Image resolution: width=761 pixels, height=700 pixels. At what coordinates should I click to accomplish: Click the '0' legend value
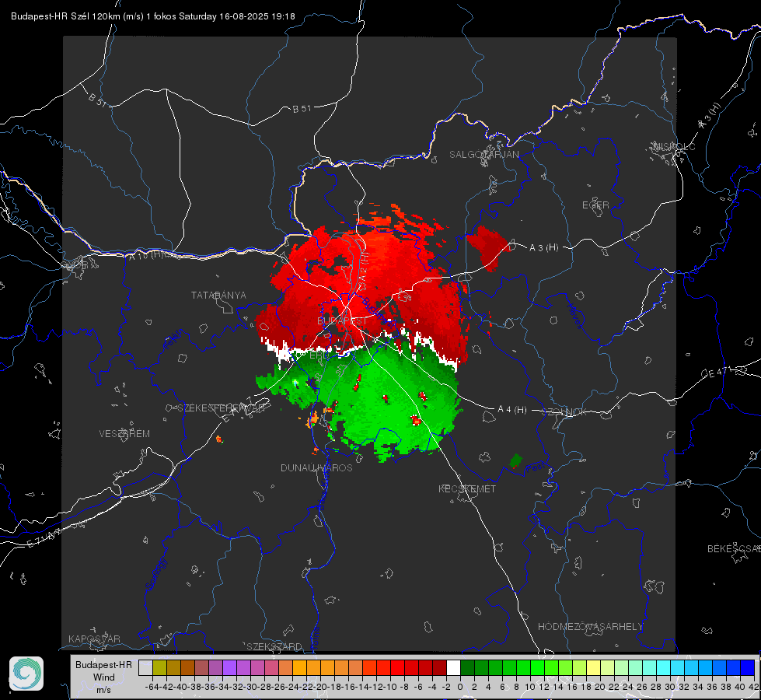pyautogui.click(x=460, y=687)
